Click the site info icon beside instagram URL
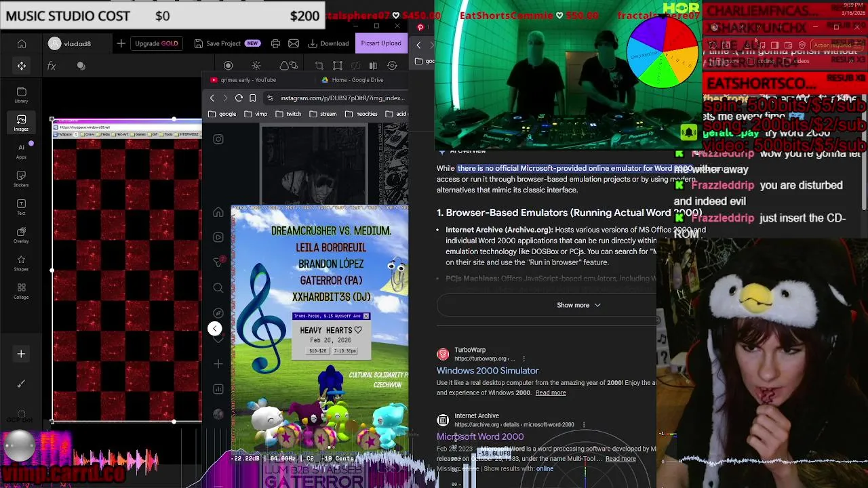Screen dimensions: 868x488 click(270, 98)
